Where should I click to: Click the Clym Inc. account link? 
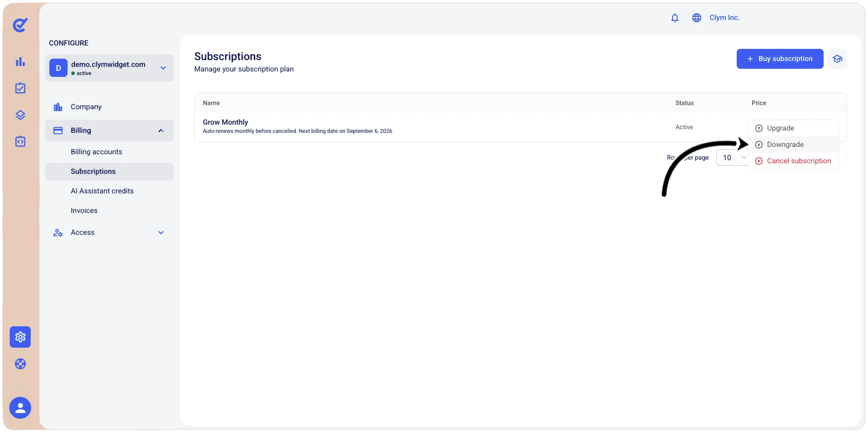(x=724, y=18)
